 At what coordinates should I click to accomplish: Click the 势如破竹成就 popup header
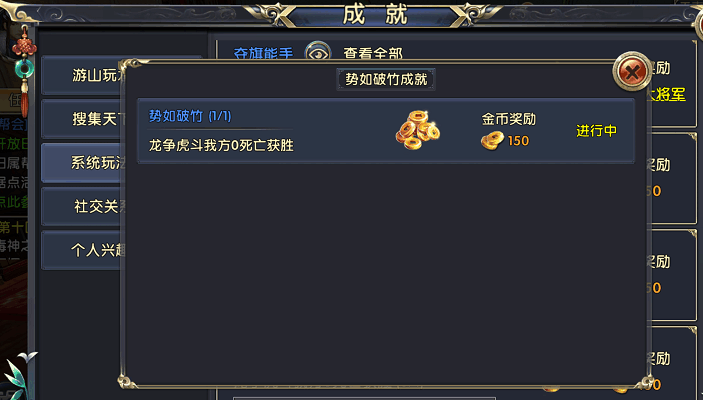click(386, 79)
